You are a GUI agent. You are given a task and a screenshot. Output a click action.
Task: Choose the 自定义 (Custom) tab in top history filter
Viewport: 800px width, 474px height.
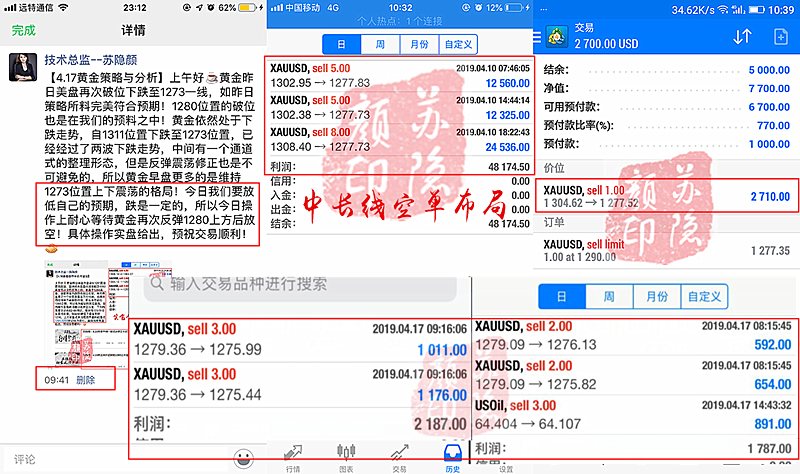point(458,45)
